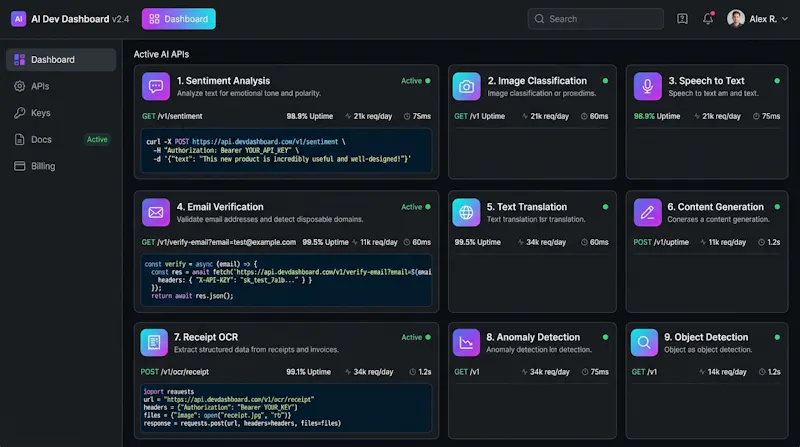800x447 pixels.
Task: Click 14k req/day on Object Detection card
Action: coord(722,372)
